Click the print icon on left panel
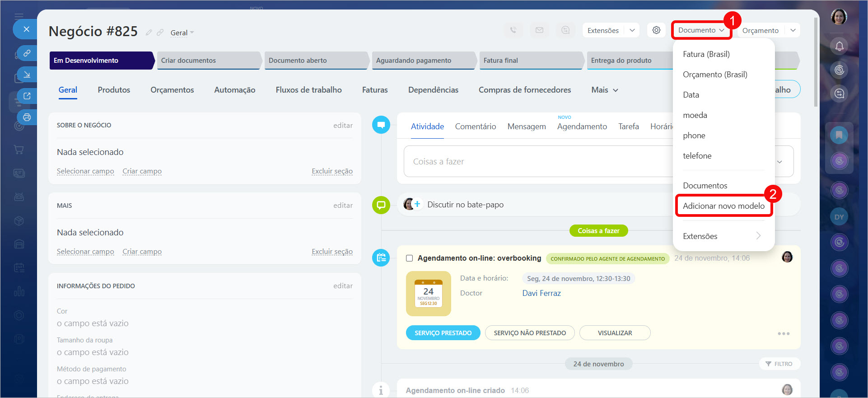This screenshot has height=398, width=868. point(27,117)
